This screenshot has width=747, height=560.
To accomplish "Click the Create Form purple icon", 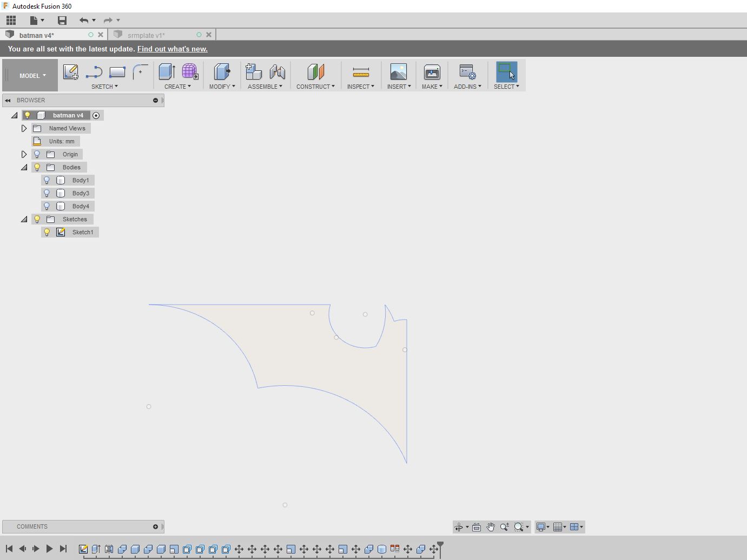I will 190,72.
